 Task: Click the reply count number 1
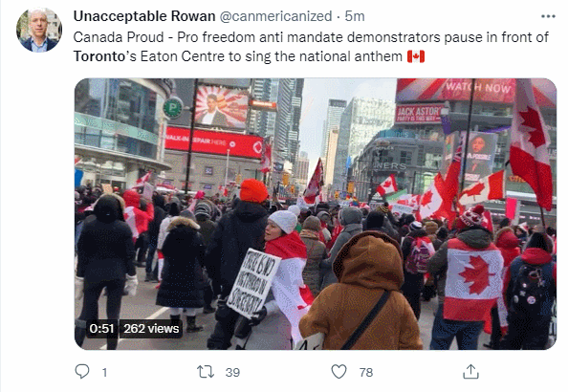tap(104, 373)
